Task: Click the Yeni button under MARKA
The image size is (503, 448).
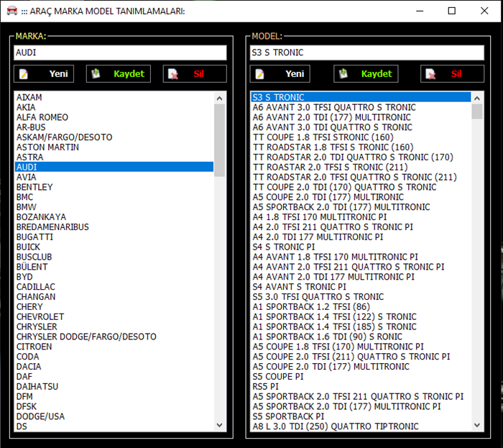Action: (44, 74)
